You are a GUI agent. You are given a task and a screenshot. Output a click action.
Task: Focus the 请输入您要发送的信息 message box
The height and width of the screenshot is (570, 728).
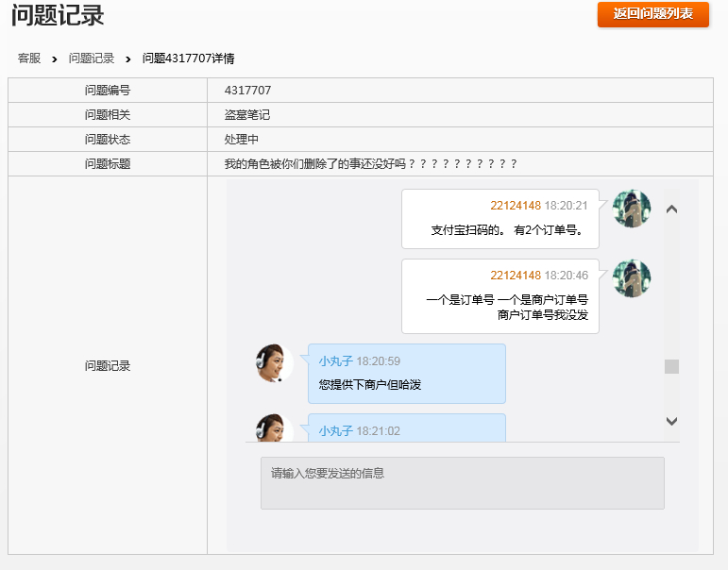pos(463,483)
